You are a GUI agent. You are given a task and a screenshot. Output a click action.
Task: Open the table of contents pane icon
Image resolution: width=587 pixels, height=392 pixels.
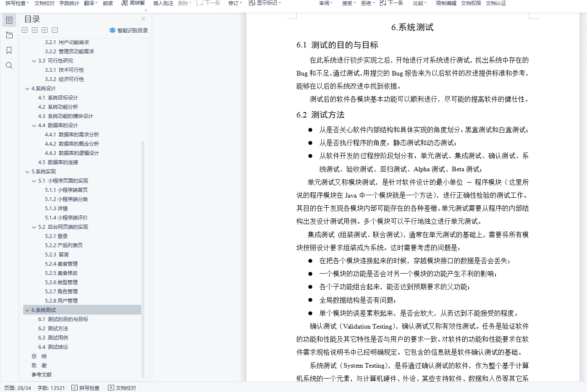click(x=9, y=20)
